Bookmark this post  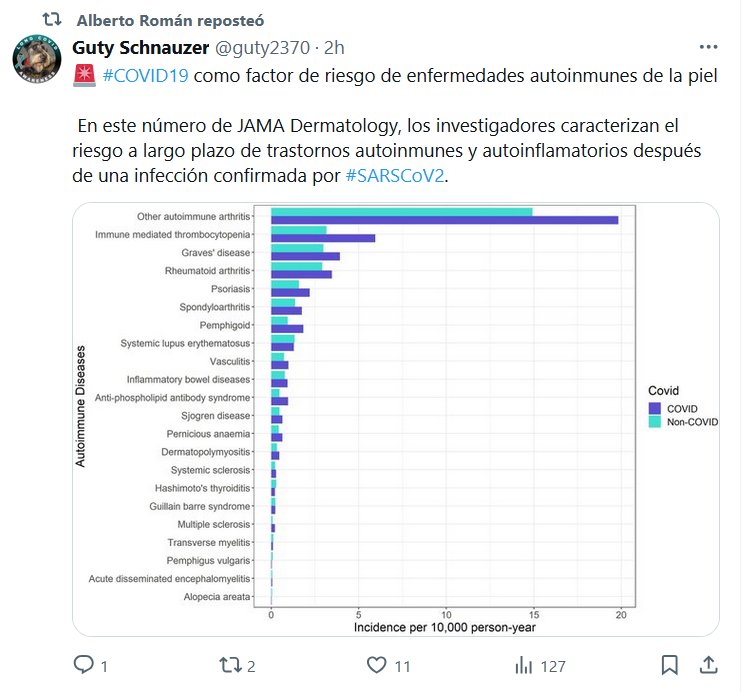pyautogui.click(x=670, y=665)
